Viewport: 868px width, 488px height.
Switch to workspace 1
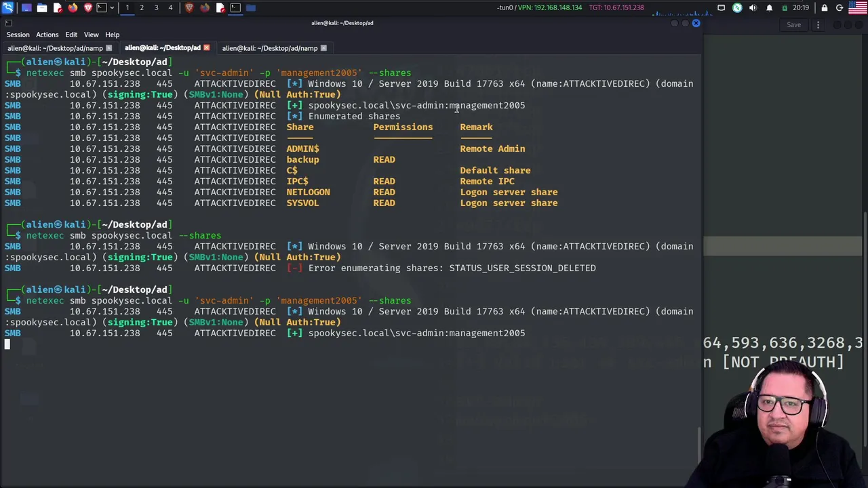tap(127, 7)
